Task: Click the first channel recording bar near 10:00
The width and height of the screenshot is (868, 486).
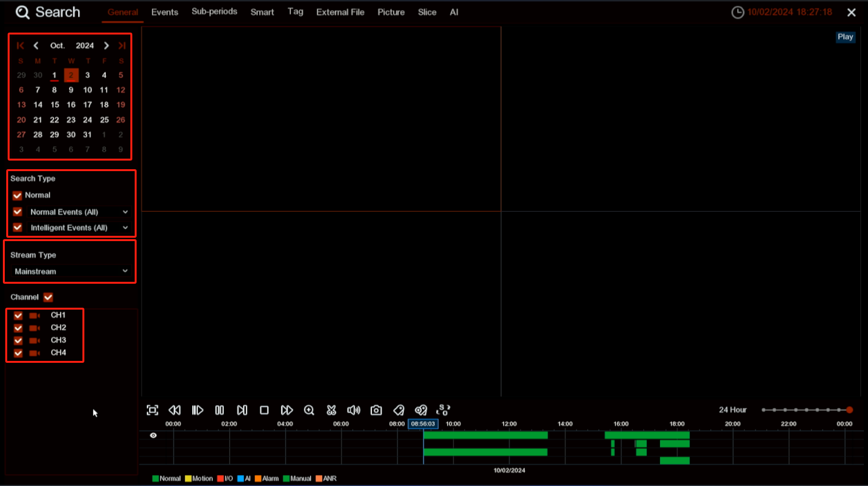Action: [x=485, y=435]
